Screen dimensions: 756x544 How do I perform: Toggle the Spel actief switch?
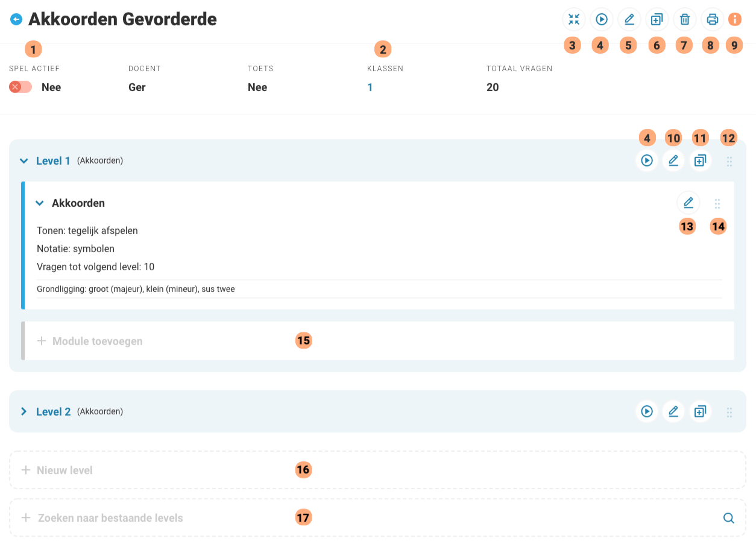(20, 87)
